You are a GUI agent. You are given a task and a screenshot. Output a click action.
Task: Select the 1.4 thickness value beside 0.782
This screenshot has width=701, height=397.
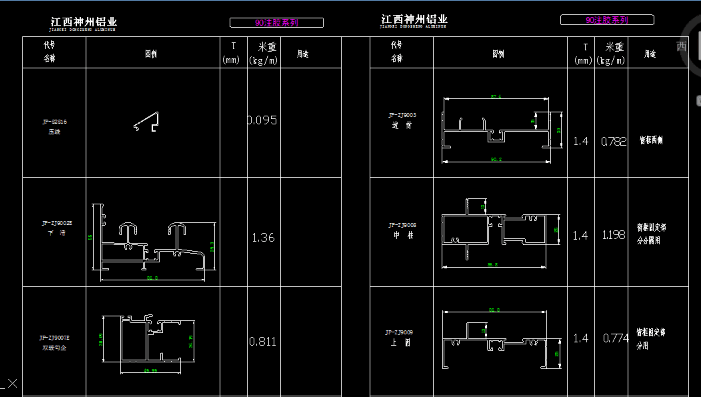tap(580, 141)
